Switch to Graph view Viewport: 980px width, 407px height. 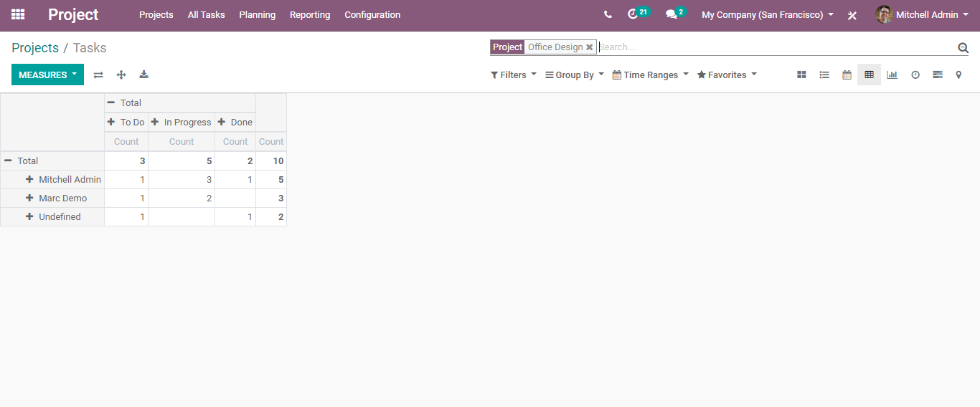coord(892,75)
